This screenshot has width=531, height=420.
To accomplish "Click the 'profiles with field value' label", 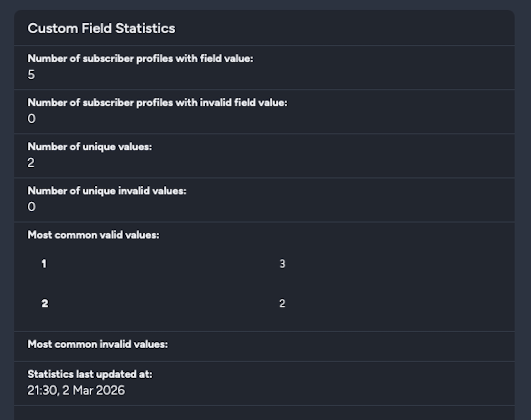I will pyautogui.click(x=140, y=59).
